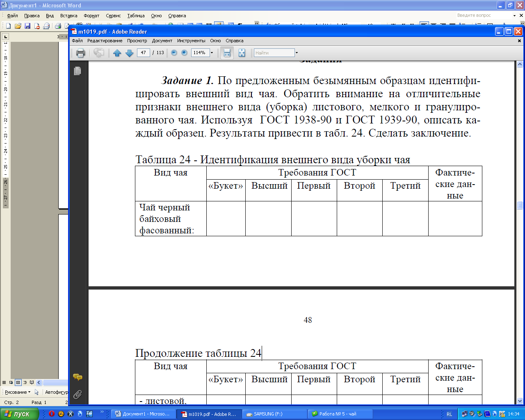Click Продолжение таблицы 24 text in PDF
This screenshot has height=420, width=525.
pos(198,353)
